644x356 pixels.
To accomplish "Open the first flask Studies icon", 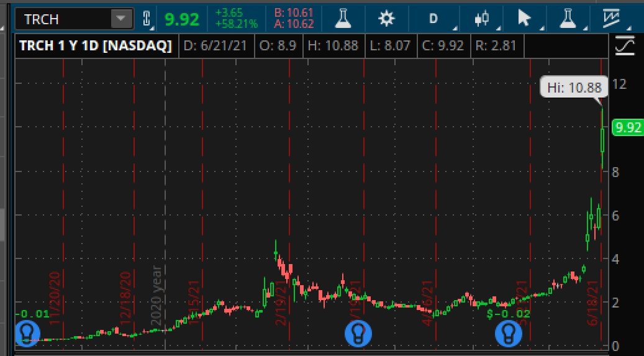I will tap(343, 19).
